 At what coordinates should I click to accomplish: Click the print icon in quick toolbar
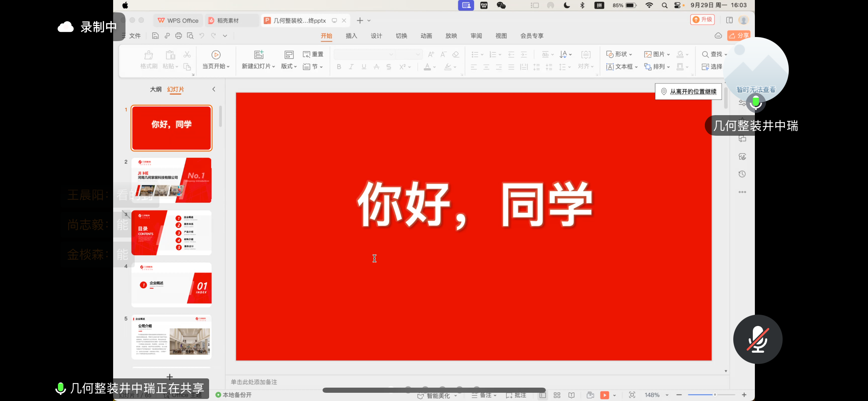(x=178, y=36)
